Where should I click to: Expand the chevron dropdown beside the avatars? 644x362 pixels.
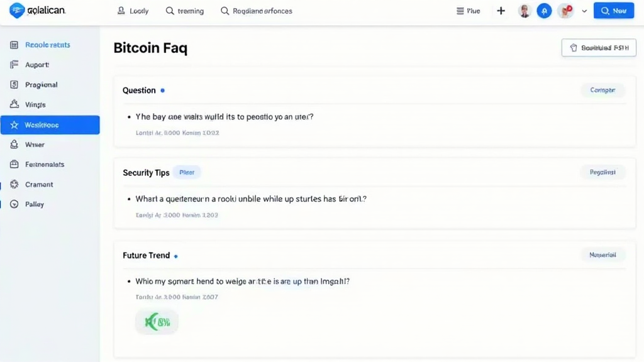(x=584, y=11)
